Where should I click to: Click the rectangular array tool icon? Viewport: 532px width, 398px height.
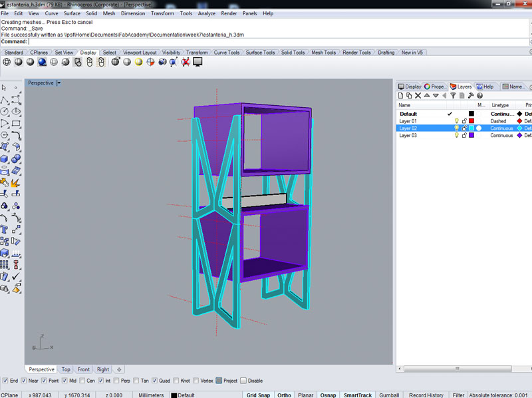click(x=5, y=265)
